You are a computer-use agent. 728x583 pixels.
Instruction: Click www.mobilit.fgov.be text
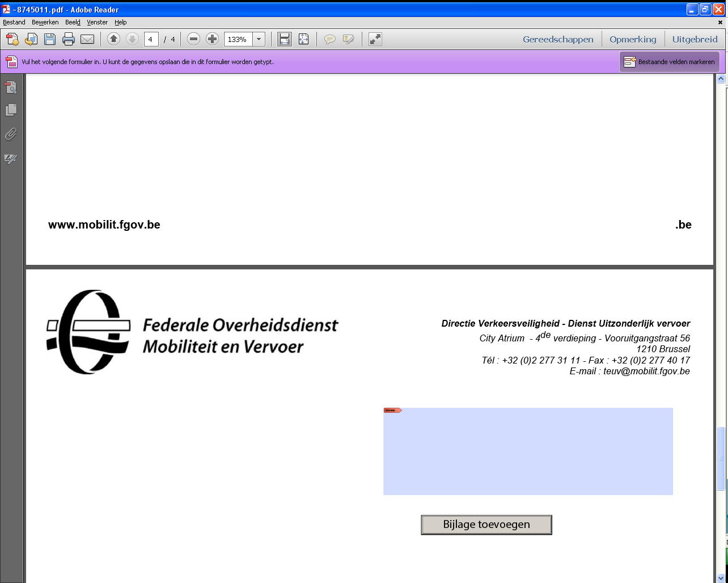point(104,225)
